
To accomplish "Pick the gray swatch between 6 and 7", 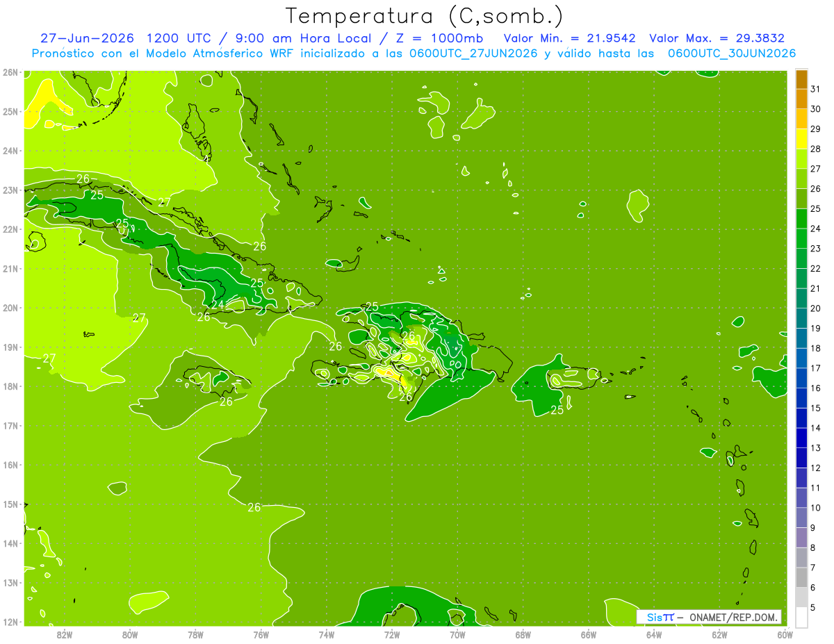I will point(801,577).
